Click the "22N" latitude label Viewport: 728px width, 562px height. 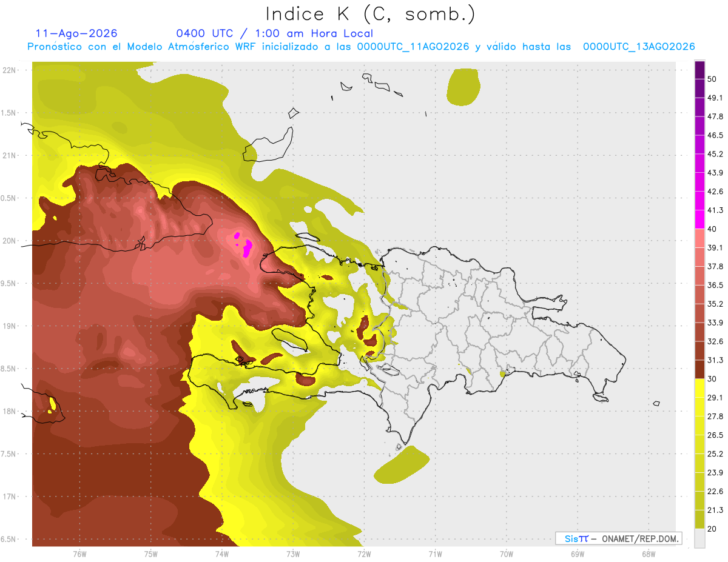pos(10,70)
